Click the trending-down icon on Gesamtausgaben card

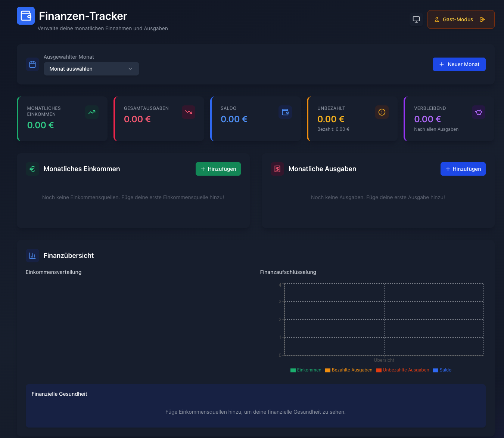(x=189, y=112)
